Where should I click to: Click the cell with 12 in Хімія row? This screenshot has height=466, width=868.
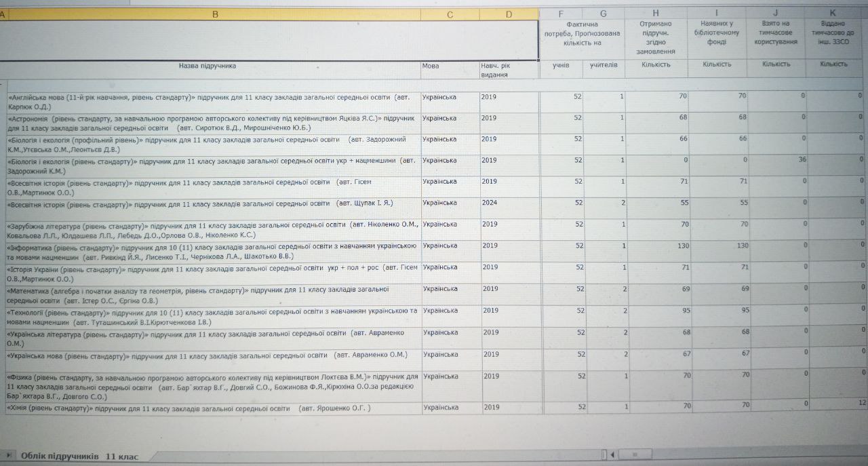click(833, 404)
